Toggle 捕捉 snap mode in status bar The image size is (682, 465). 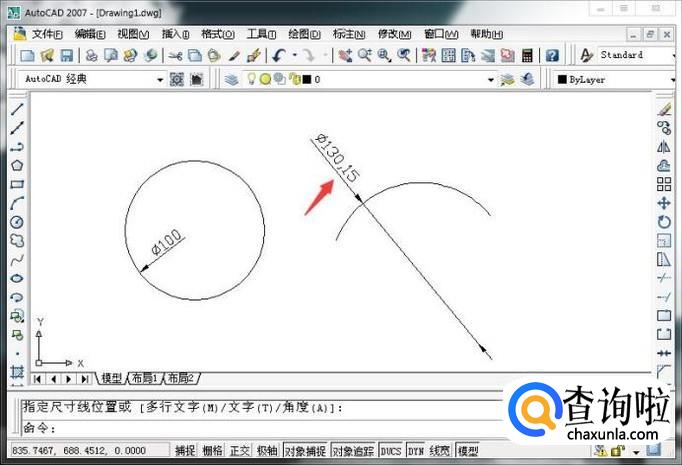[186, 451]
